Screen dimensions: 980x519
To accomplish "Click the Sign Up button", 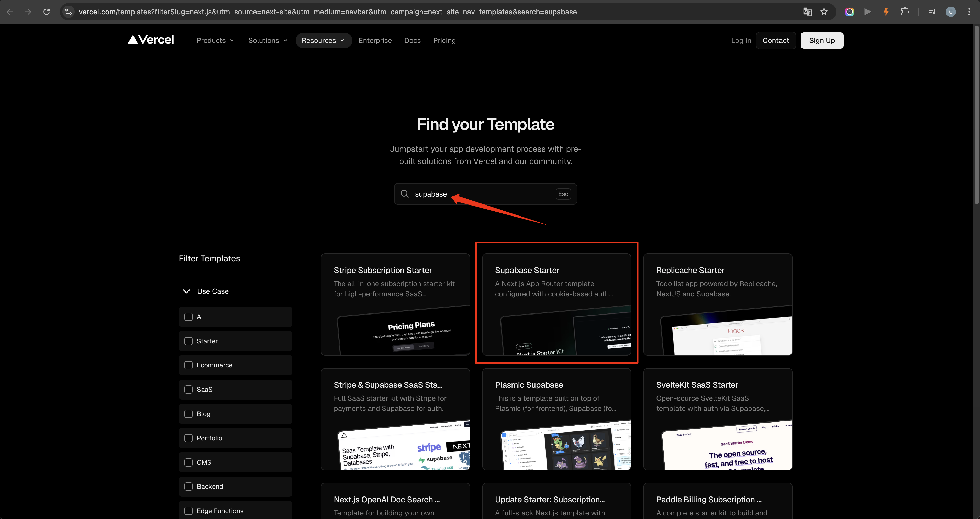I will (x=822, y=40).
